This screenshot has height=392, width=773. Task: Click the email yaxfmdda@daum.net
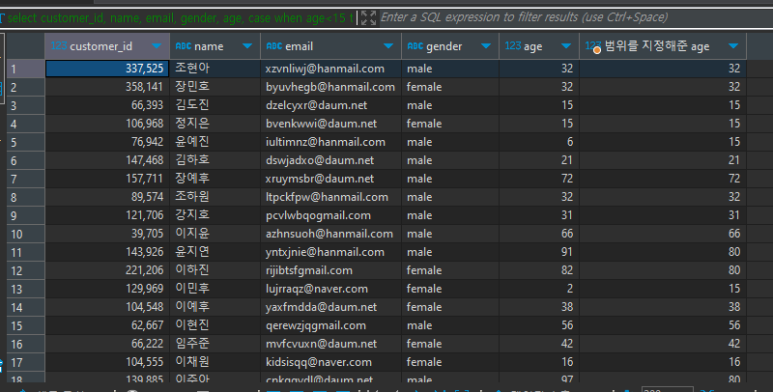pos(321,307)
